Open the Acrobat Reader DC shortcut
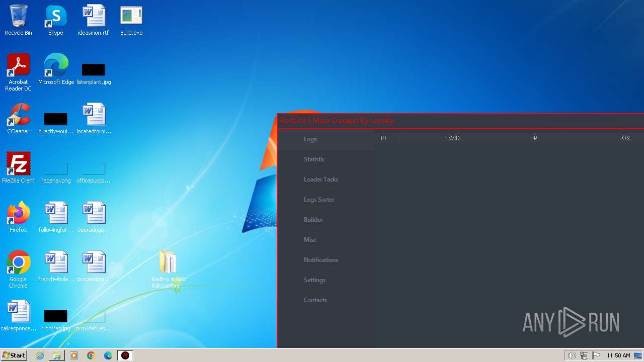The height and width of the screenshot is (362, 644). (18, 72)
